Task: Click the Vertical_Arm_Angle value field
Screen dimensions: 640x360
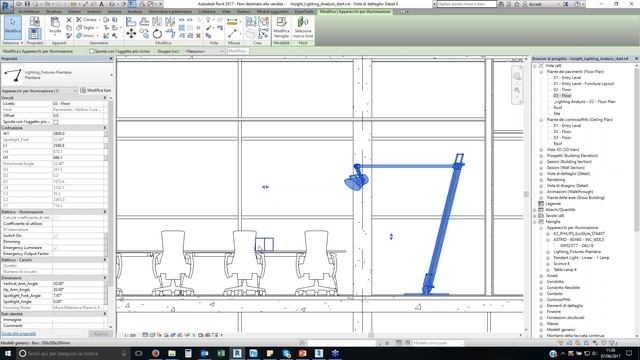Action: [78, 284]
